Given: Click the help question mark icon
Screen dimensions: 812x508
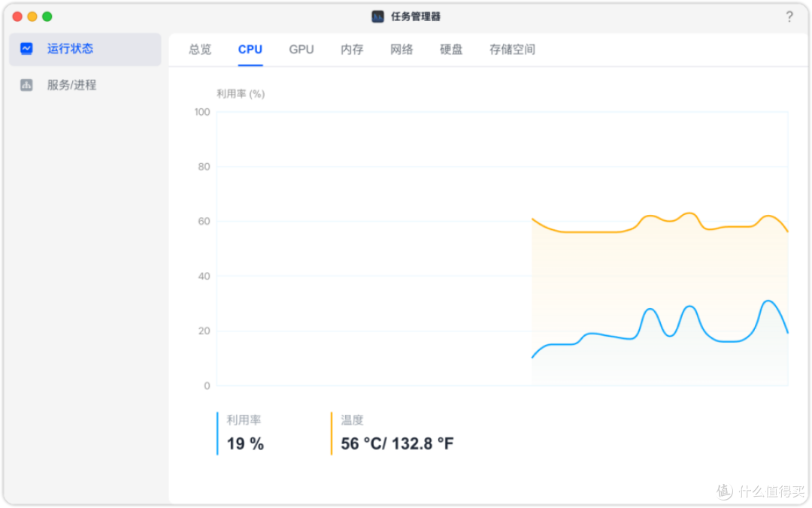Looking at the screenshot, I should [x=789, y=17].
